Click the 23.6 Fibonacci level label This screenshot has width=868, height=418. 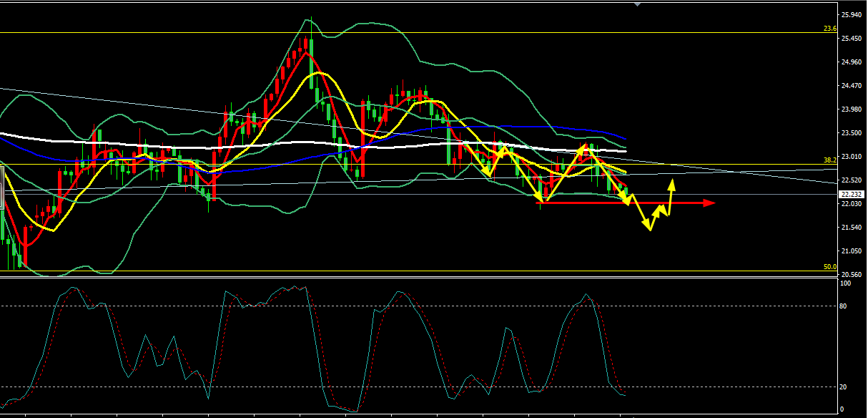(x=829, y=29)
